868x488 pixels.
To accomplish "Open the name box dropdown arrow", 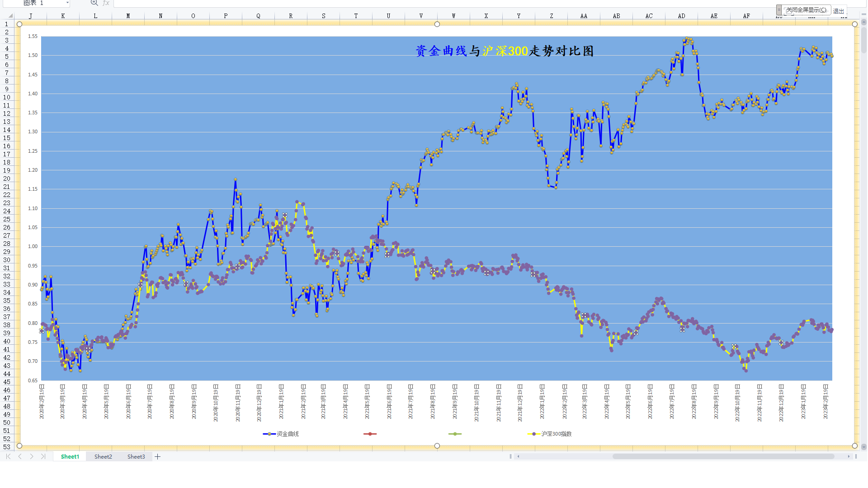I will (x=67, y=3).
